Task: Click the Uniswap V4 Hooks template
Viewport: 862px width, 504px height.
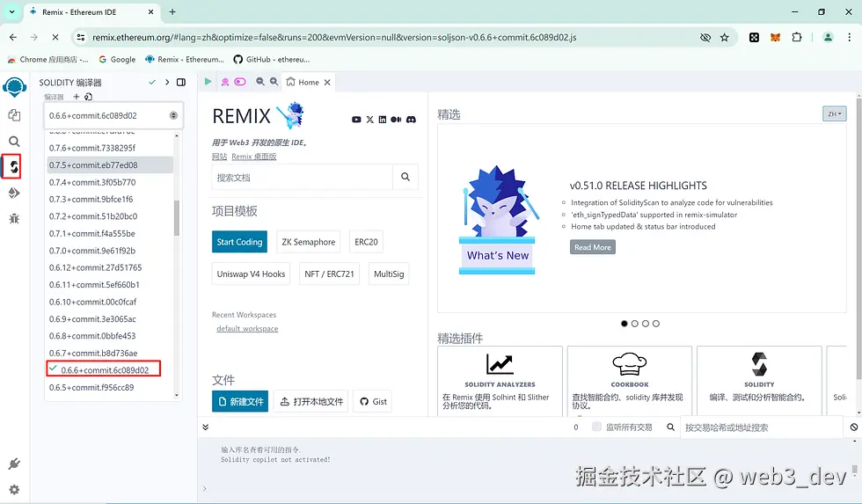Action: click(x=251, y=274)
